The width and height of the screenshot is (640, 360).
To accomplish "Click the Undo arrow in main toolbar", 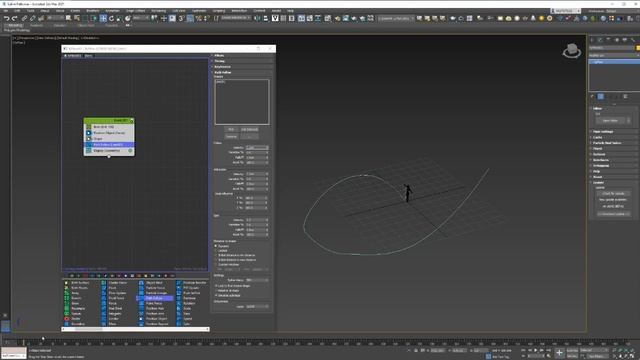I will pyautogui.click(x=7, y=18).
